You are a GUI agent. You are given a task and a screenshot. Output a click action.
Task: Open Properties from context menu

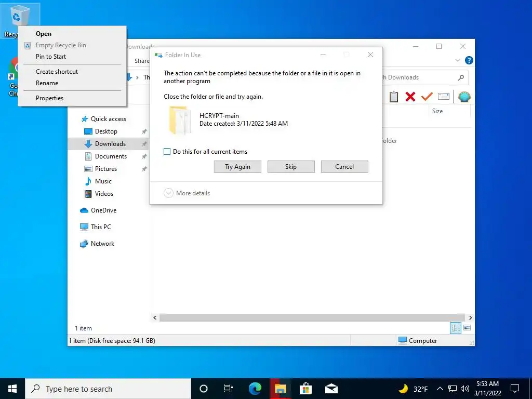pyautogui.click(x=72, y=98)
